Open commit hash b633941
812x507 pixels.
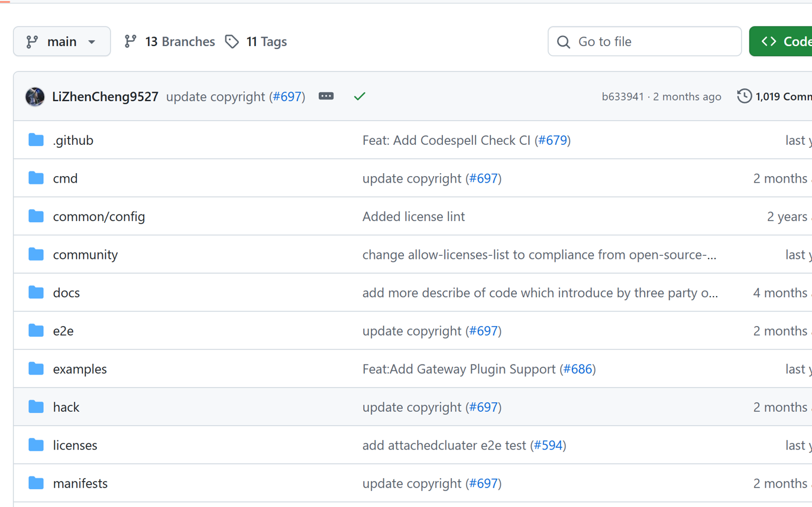pyautogui.click(x=623, y=96)
